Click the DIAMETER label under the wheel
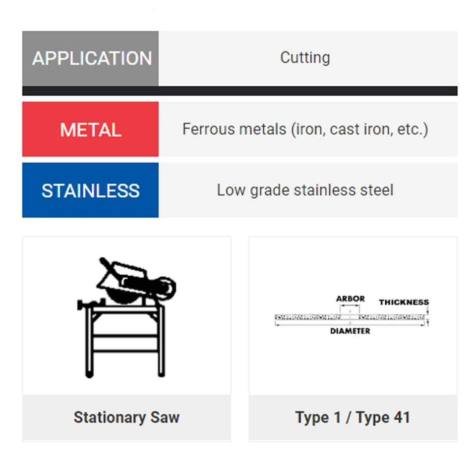 [x=350, y=331]
